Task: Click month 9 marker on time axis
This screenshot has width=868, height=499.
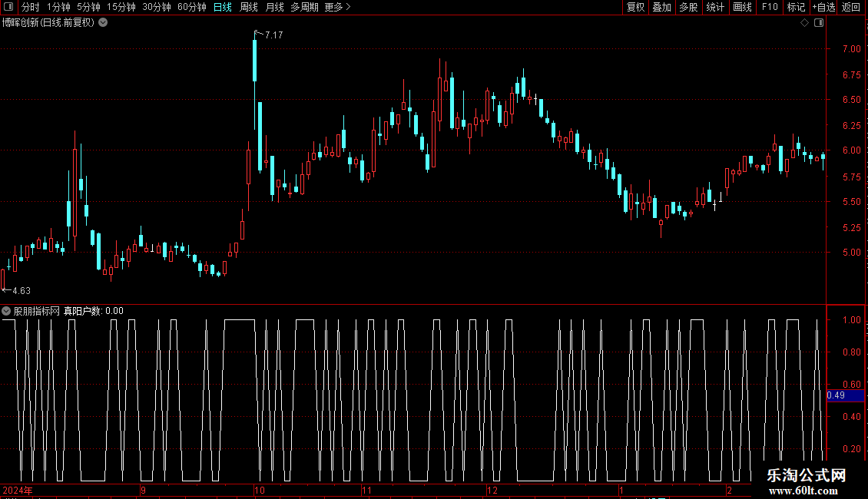Action: pyautogui.click(x=144, y=490)
